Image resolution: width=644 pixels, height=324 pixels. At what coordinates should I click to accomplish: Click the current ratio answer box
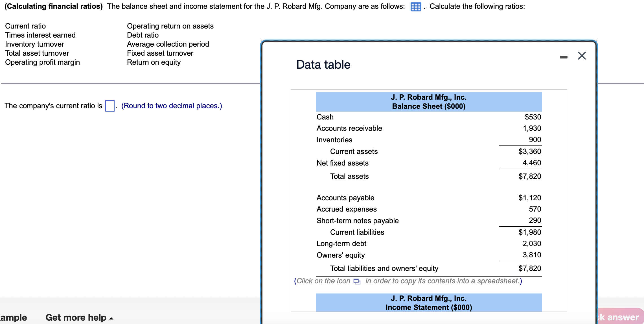[x=110, y=106]
